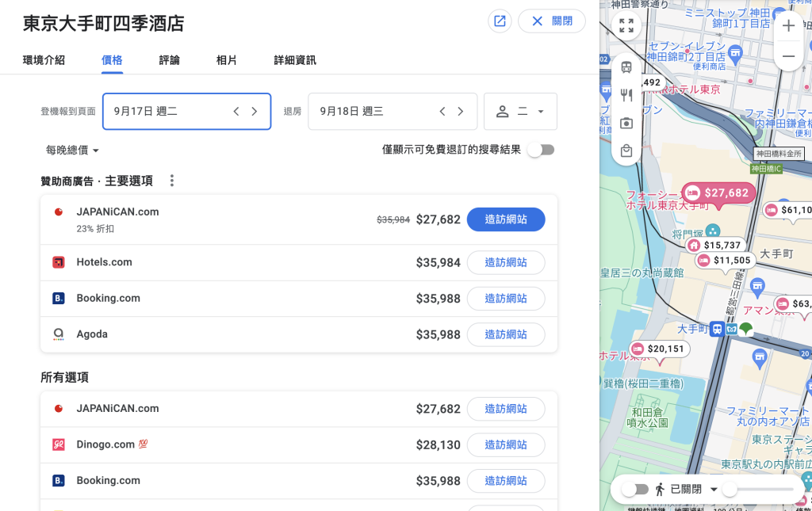Image resolution: width=812 pixels, height=511 pixels.
Task: Zoom in on the map
Action: [788, 26]
